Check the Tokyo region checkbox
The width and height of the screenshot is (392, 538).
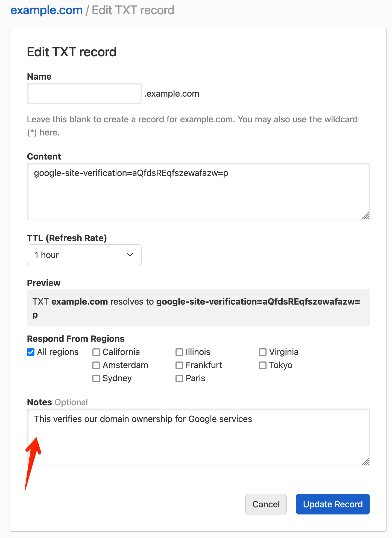coord(263,365)
